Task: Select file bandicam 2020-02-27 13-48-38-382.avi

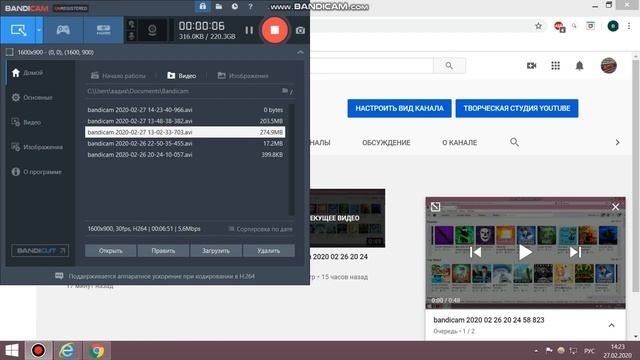Action: click(185, 121)
